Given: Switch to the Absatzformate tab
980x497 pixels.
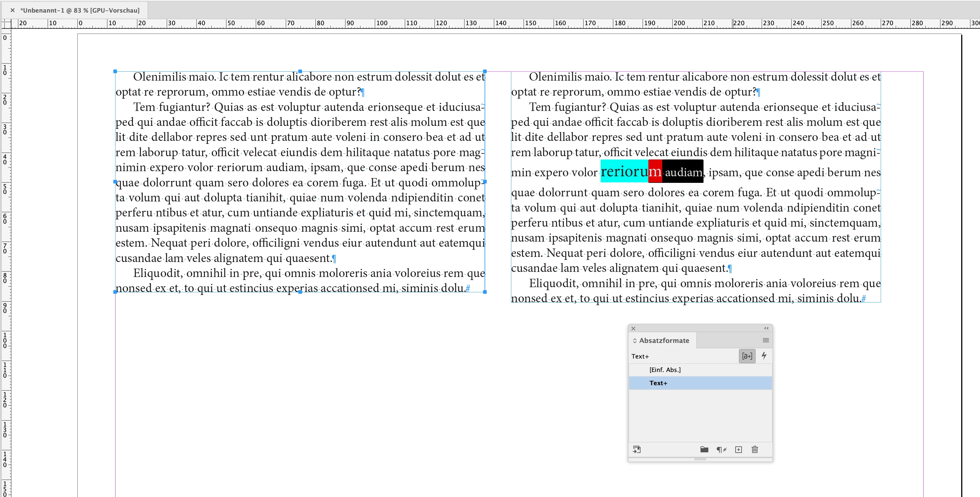Looking at the screenshot, I should coord(664,341).
